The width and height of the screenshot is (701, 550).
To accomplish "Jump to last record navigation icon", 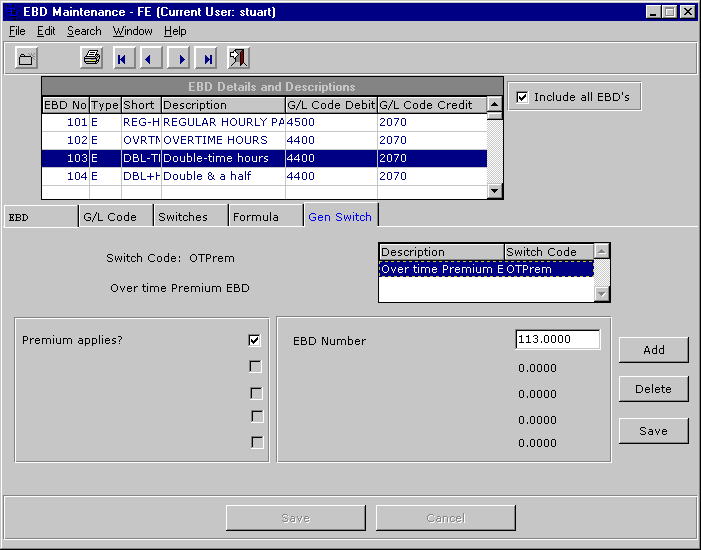I will point(206,58).
